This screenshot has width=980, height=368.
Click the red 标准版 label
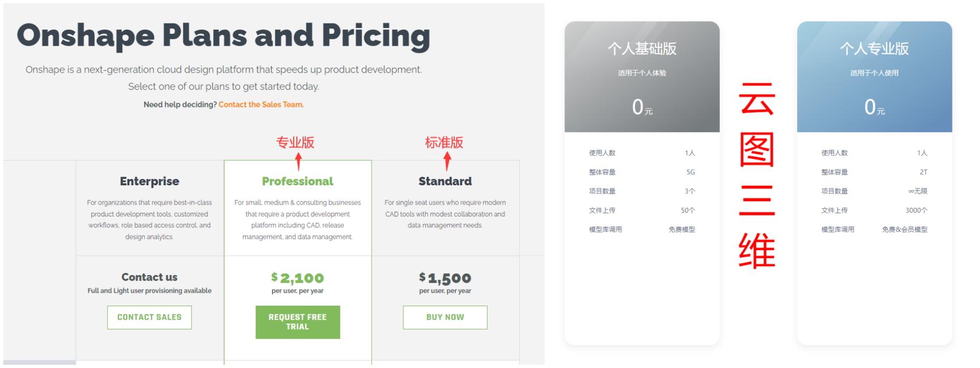click(444, 143)
